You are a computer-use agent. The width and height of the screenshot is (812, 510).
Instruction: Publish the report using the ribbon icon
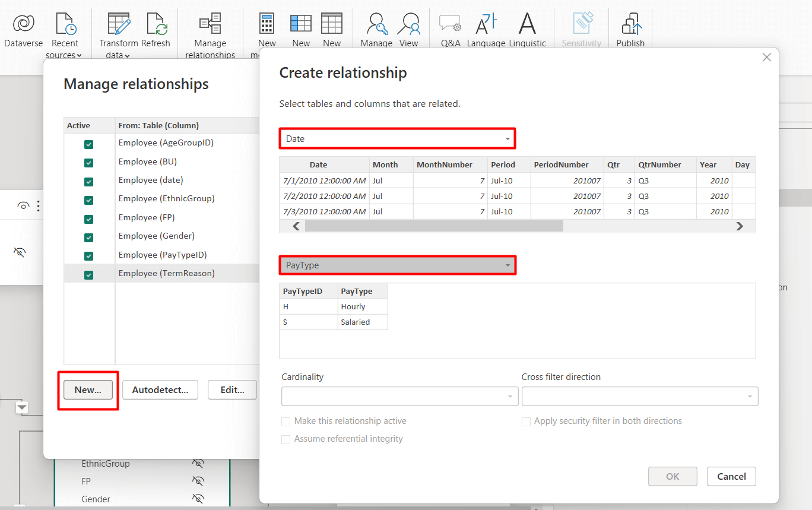click(x=630, y=24)
